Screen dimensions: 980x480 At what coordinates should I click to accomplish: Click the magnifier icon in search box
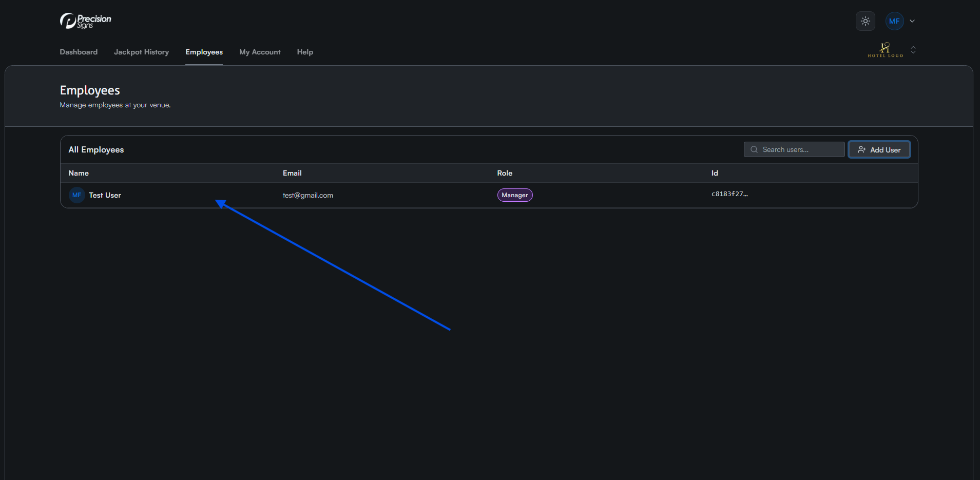click(754, 149)
